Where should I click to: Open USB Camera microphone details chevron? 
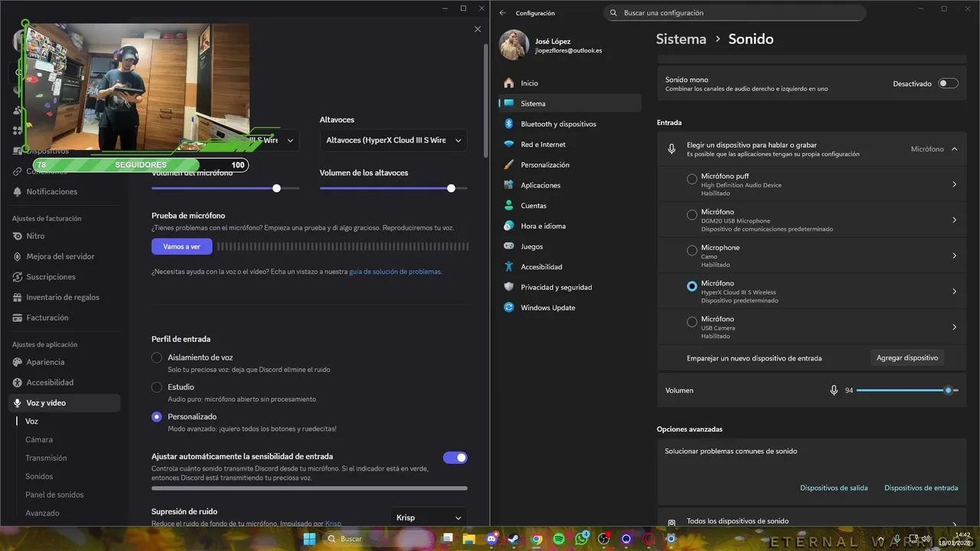tap(954, 328)
